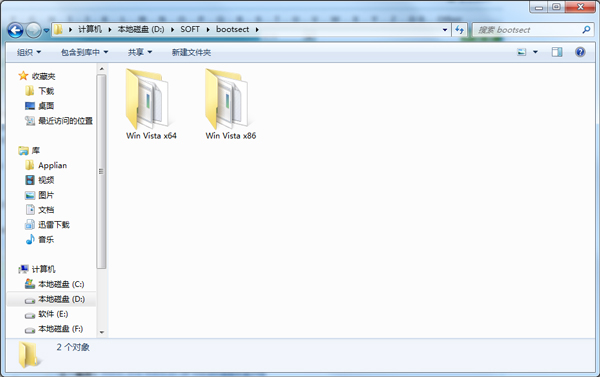
Task: Open 最近访问的位置 in favorites
Action: [x=65, y=121]
